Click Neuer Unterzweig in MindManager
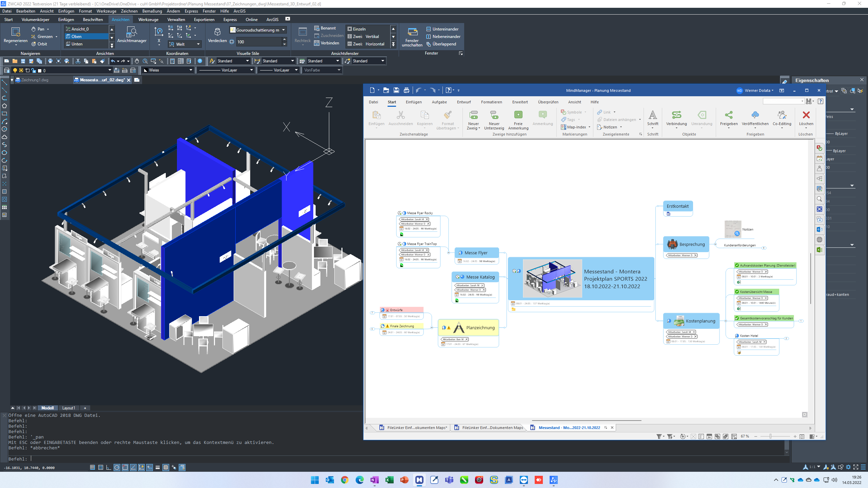Screen dimensions: 868x488 494,120
